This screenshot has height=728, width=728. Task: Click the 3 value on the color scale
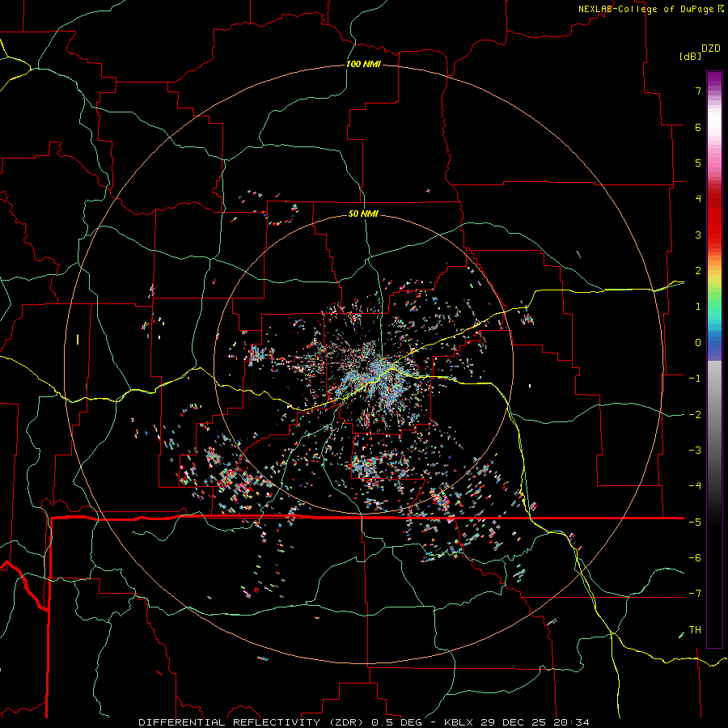click(x=698, y=235)
